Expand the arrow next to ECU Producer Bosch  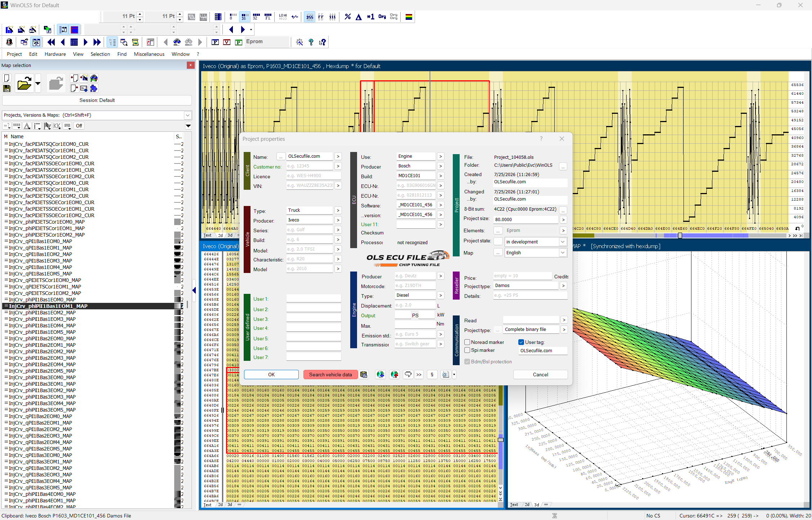[x=441, y=166]
